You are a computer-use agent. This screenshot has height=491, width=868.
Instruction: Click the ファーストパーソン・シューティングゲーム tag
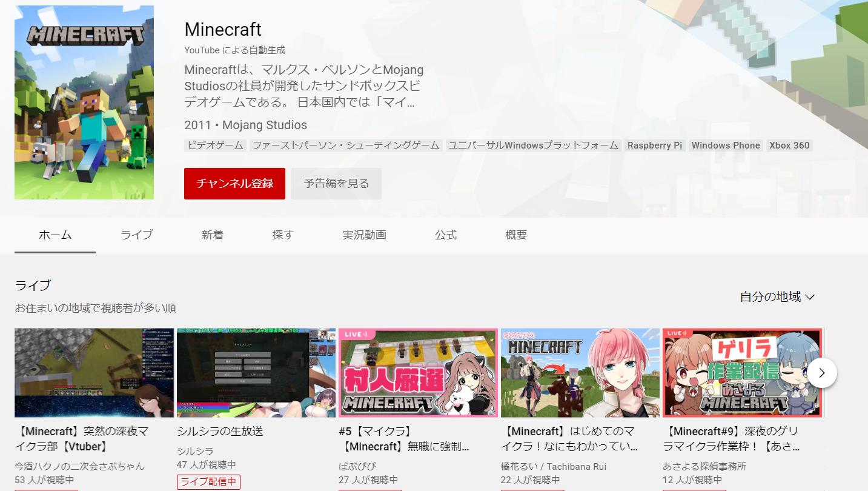click(345, 145)
